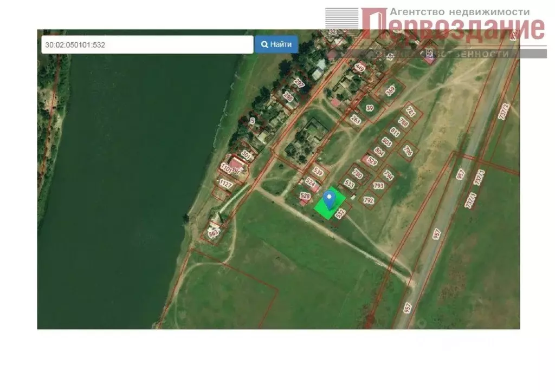This screenshot has width=555, height=392.
Task: Click the magnifier icon in the Найти button
Action: [x=264, y=44]
